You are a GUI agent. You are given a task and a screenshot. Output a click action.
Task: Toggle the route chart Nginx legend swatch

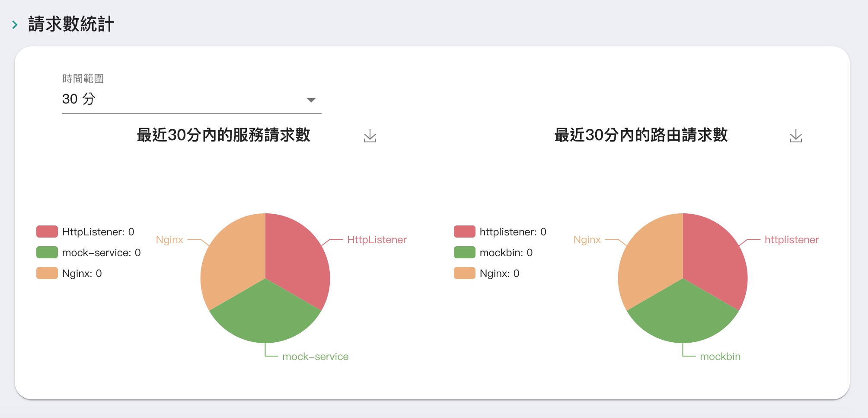465,273
